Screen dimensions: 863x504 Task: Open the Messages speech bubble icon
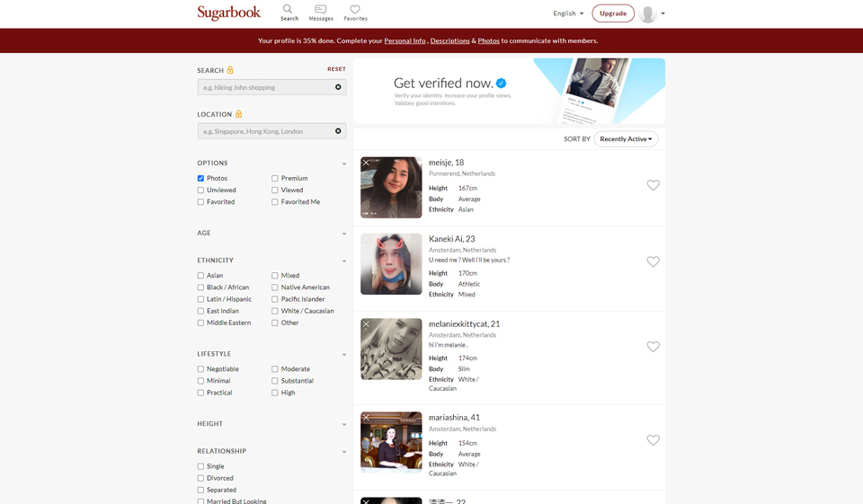[x=320, y=9]
